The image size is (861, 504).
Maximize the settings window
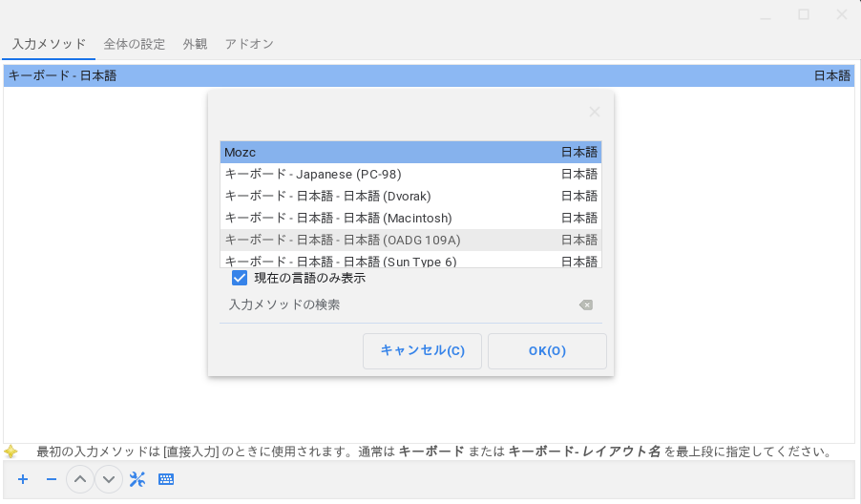804,15
